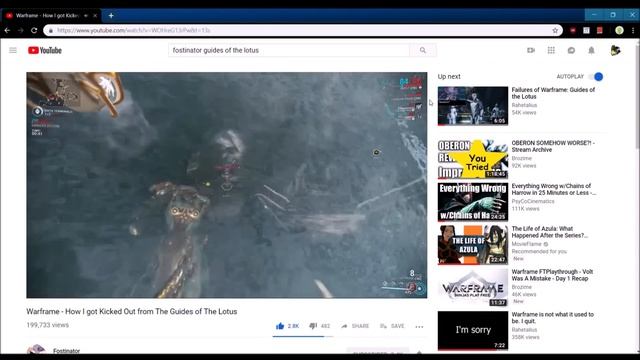Viewport: 640px width, 360px height.
Task: Reload the page with the refresh icon
Action: click(34, 30)
